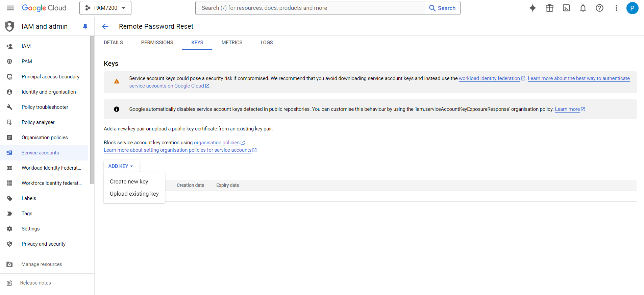Unpin IAM and admin with pin icon
The width and height of the screenshot is (644, 295).
(85, 26)
